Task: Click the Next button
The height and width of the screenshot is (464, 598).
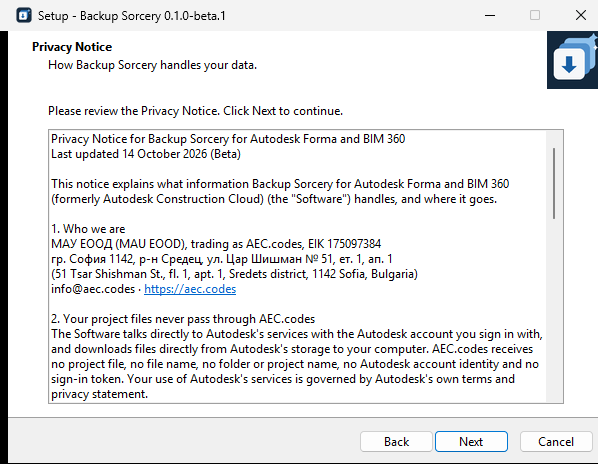Action: [x=471, y=442]
